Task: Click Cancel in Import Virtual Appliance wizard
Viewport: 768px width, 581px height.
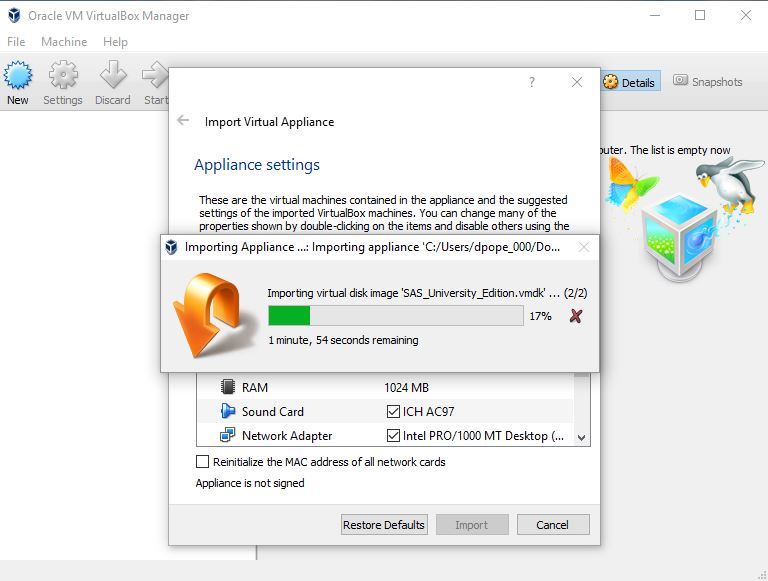Action: pos(553,525)
